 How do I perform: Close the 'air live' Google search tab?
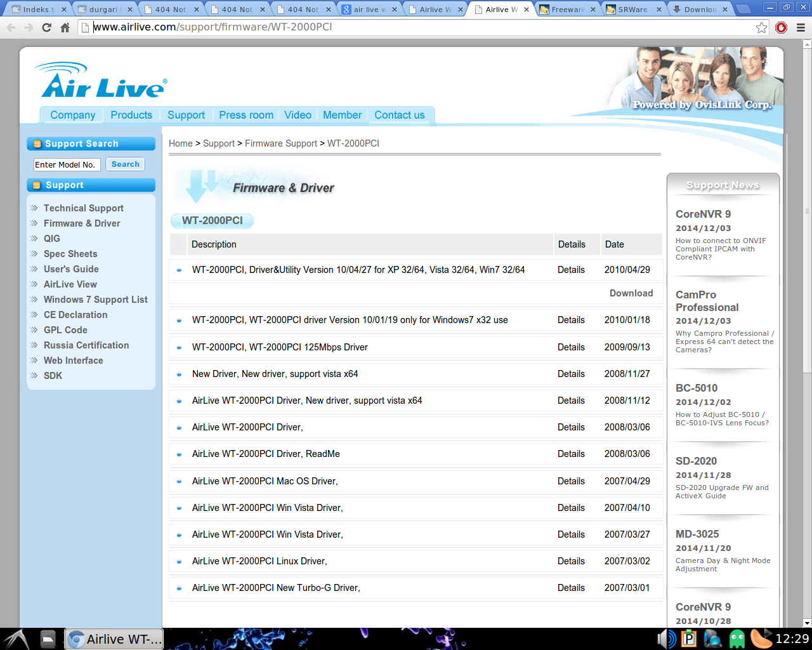tap(395, 10)
